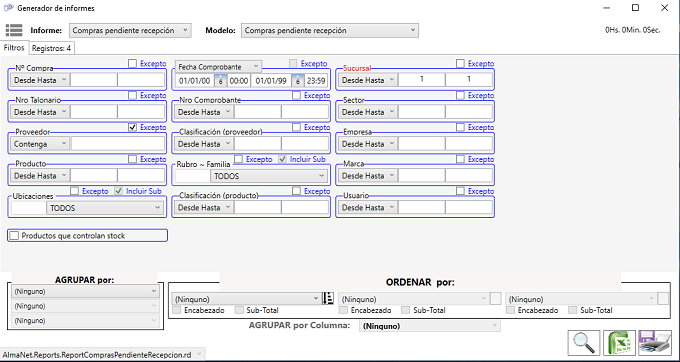Open the Modelo dropdown

click(x=330, y=30)
